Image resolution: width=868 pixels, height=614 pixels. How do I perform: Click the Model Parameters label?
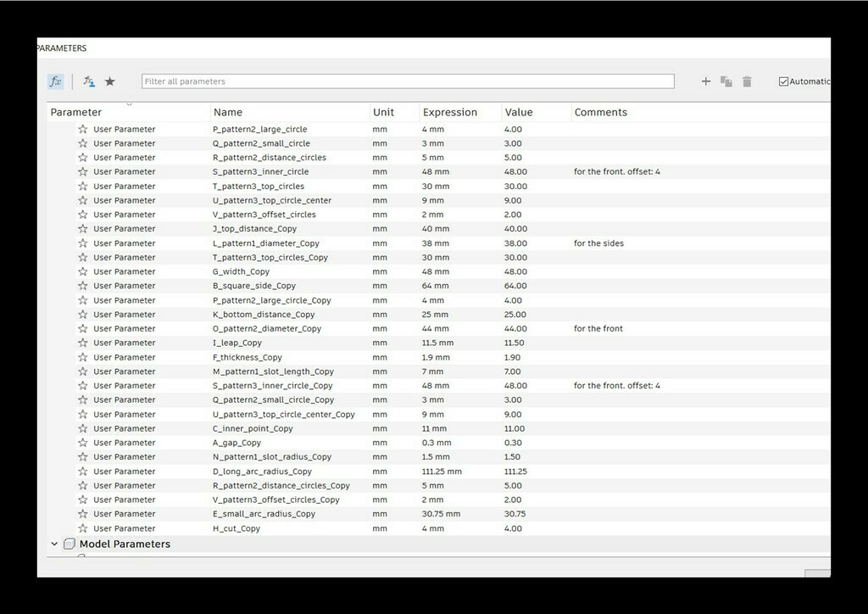pos(125,544)
